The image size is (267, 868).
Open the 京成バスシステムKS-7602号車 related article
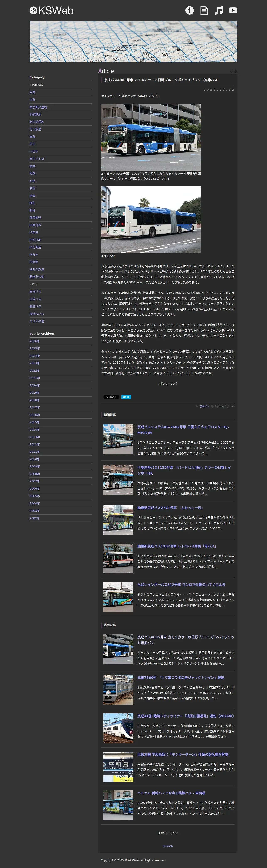point(183,430)
